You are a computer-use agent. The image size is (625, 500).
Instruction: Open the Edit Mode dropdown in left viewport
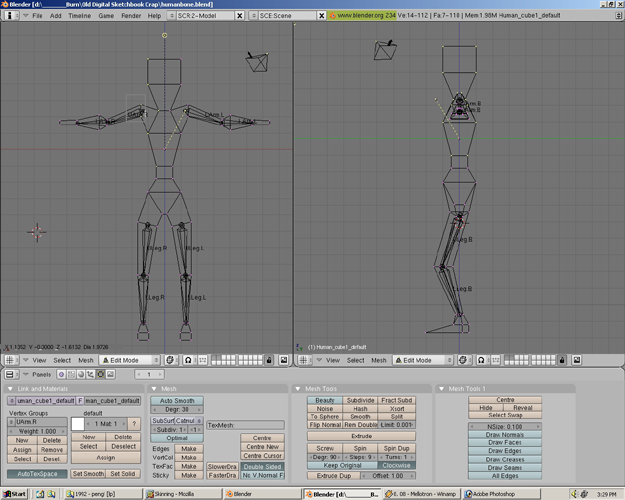pyautogui.click(x=129, y=360)
